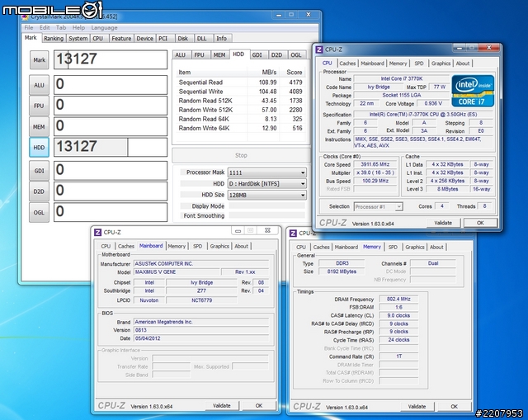The width and height of the screenshot is (528, 420).
Task: Open Caches tab in Memory CPU-Z window
Action: pos(321,247)
